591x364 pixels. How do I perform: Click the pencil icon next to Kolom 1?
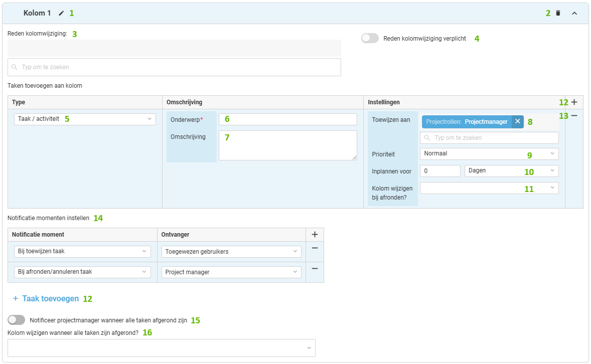pyautogui.click(x=61, y=13)
